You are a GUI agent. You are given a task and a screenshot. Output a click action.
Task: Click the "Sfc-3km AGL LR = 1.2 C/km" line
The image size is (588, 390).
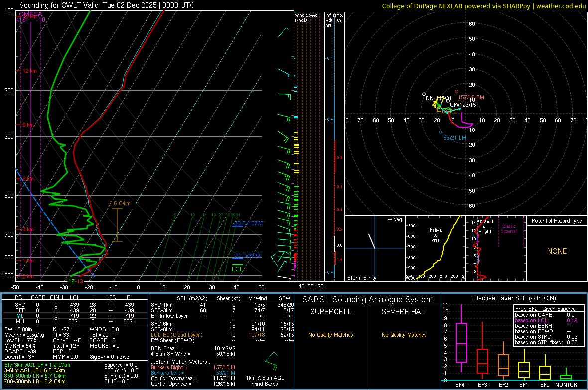tap(37, 365)
